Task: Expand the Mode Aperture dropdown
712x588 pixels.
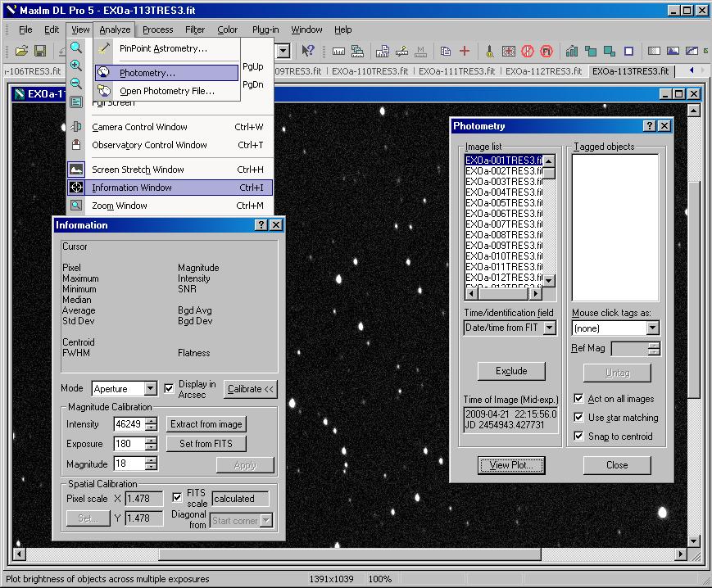Action: coord(150,389)
